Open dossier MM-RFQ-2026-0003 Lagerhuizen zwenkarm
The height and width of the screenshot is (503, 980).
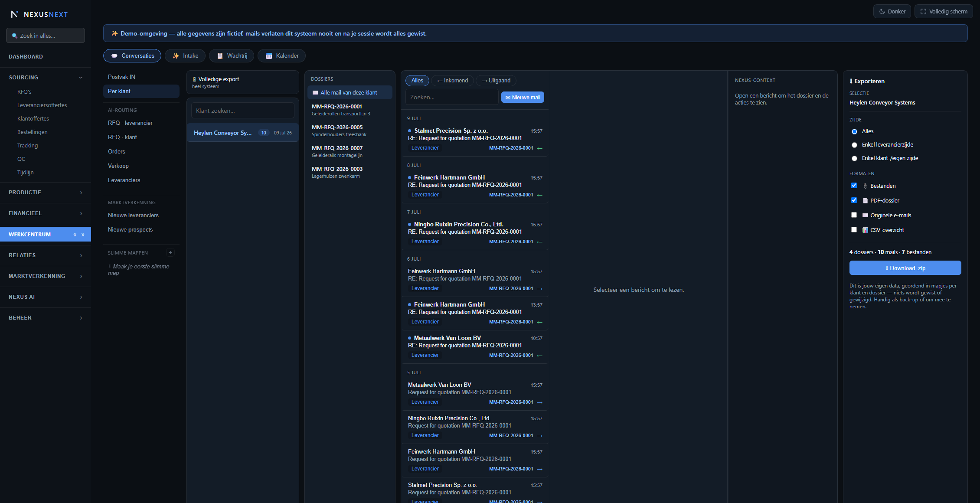350,173
